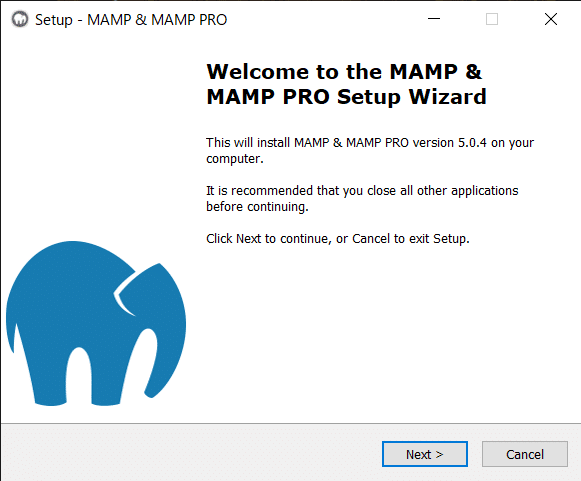
Task: Click the blue elephant MAMP logo
Action: pyautogui.click(x=96, y=323)
